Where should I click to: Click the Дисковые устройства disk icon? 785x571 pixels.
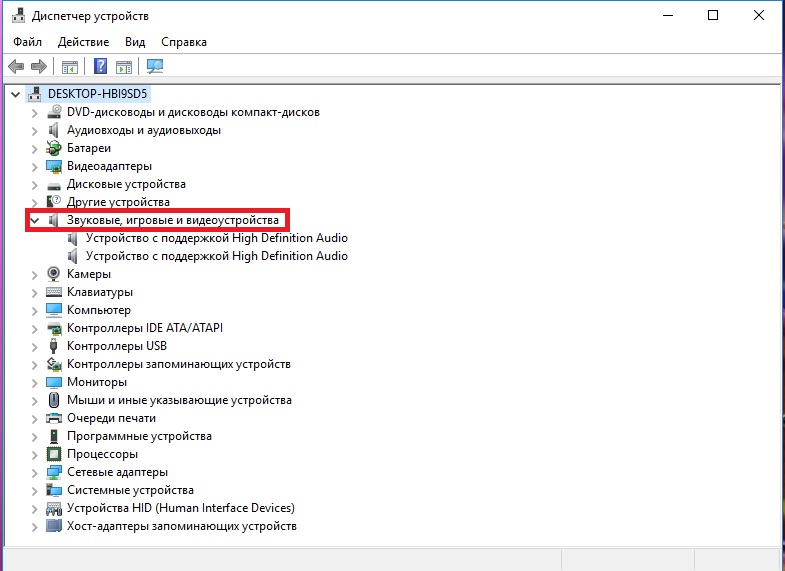click(x=54, y=185)
